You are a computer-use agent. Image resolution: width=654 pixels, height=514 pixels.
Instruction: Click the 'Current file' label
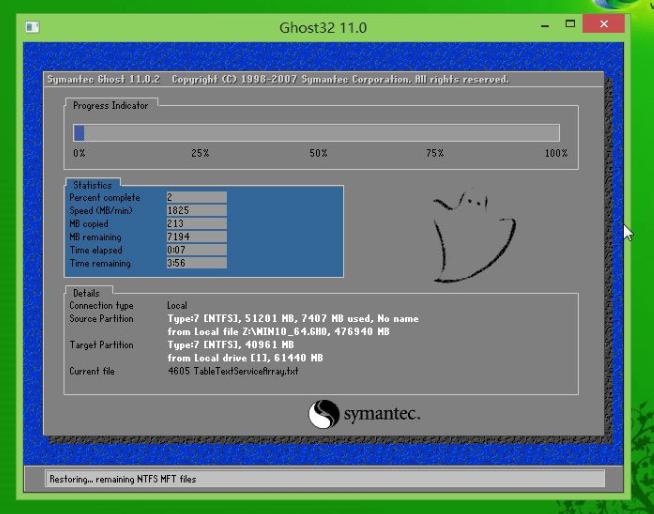92,371
